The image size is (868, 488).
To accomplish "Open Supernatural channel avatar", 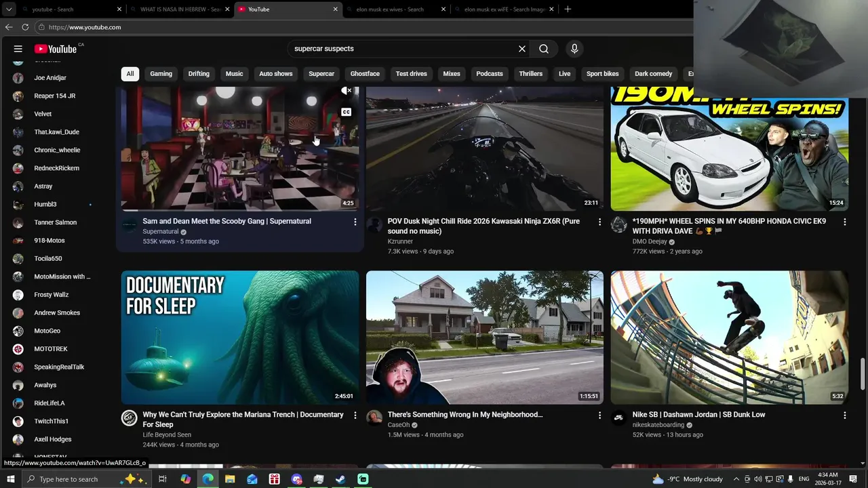I will click(x=130, y=225).
